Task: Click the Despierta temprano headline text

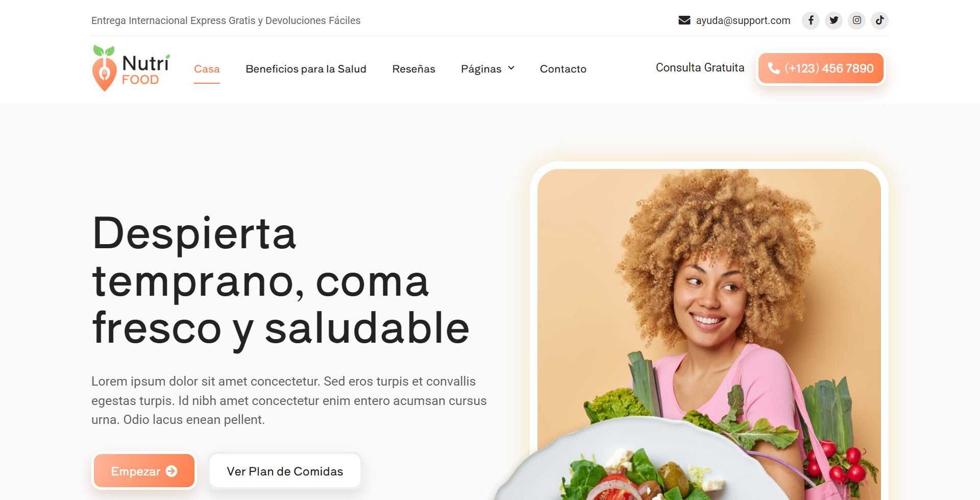Action: 281,280
